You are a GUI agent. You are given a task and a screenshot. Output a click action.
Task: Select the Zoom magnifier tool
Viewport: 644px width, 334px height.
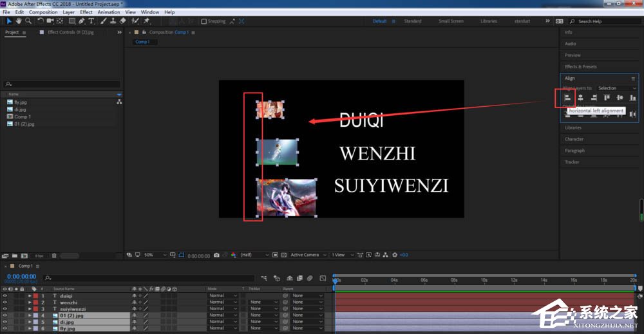(28, 21)
